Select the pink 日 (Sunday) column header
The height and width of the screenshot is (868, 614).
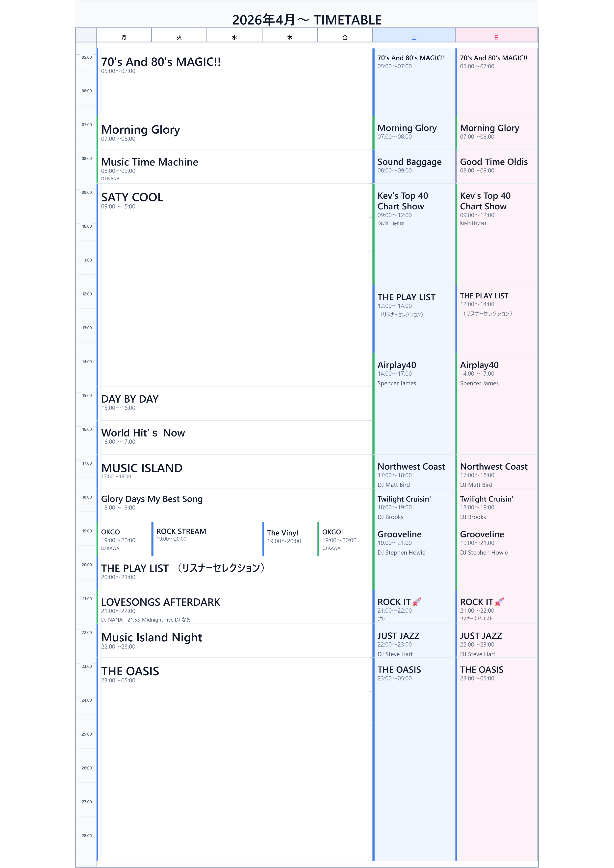(x=496, y=37)
